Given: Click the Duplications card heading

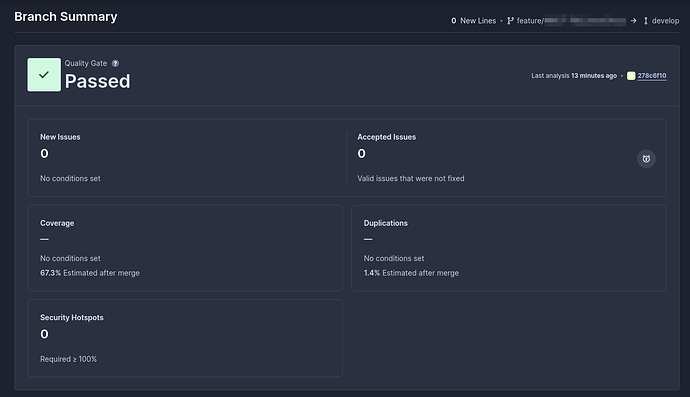Looking at the screenshot, I should click(385, 223).
